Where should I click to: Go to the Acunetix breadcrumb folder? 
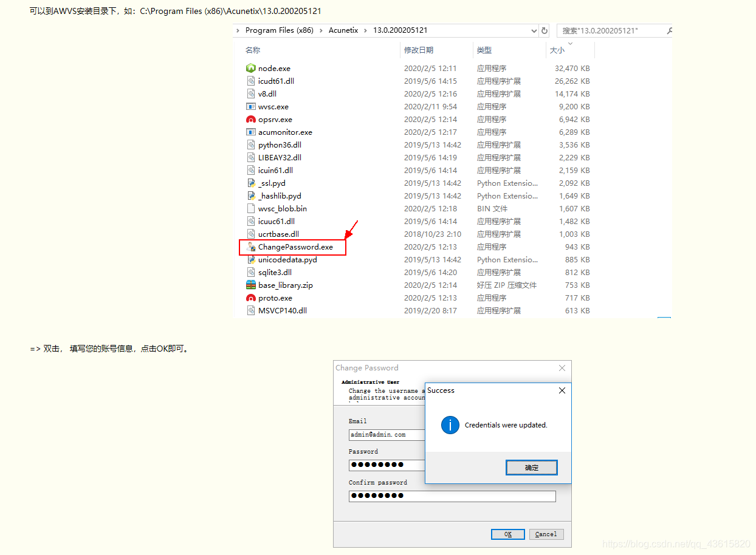(343, 30)
